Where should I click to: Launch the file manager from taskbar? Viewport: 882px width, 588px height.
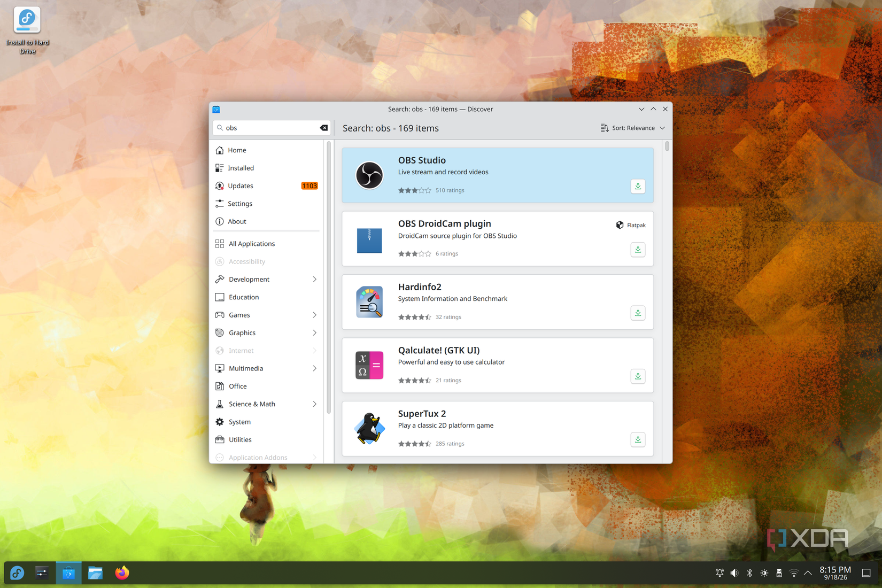tap(95, 573)
